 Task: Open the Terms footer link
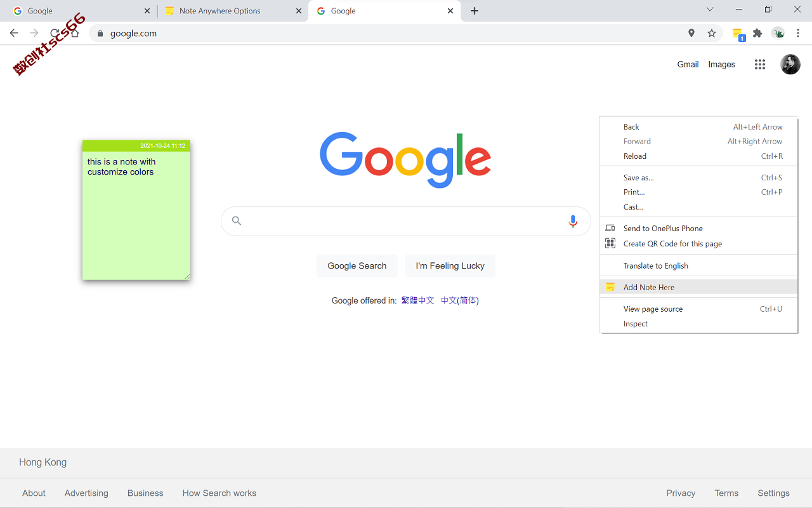click(x=726, y=493)
